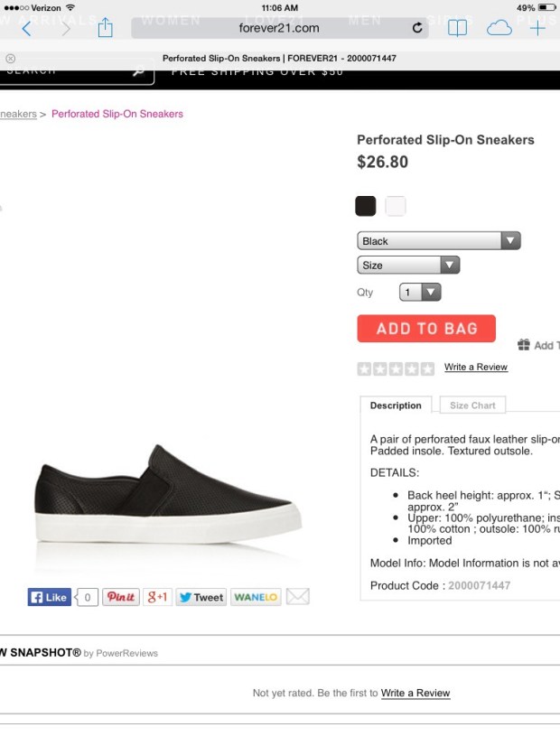
Task: Reload the page with the refresh icon
Action: [417, 28]
